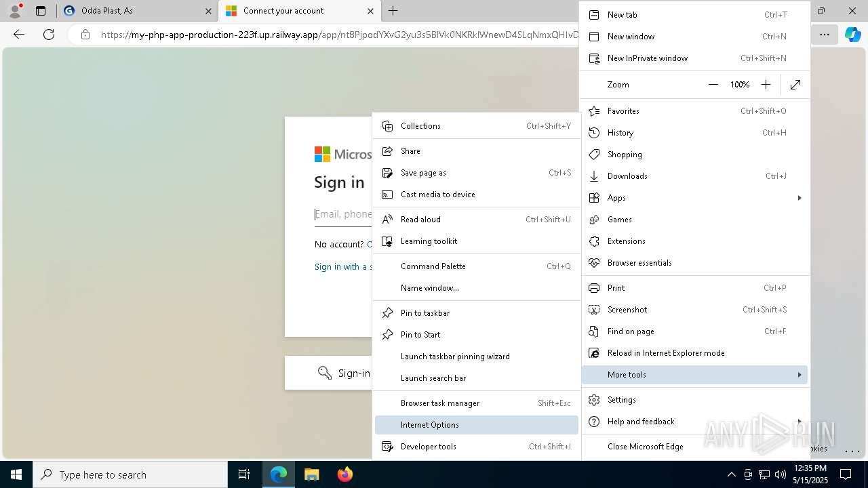Open Task View on the taskbar

[x=244, y=474]
